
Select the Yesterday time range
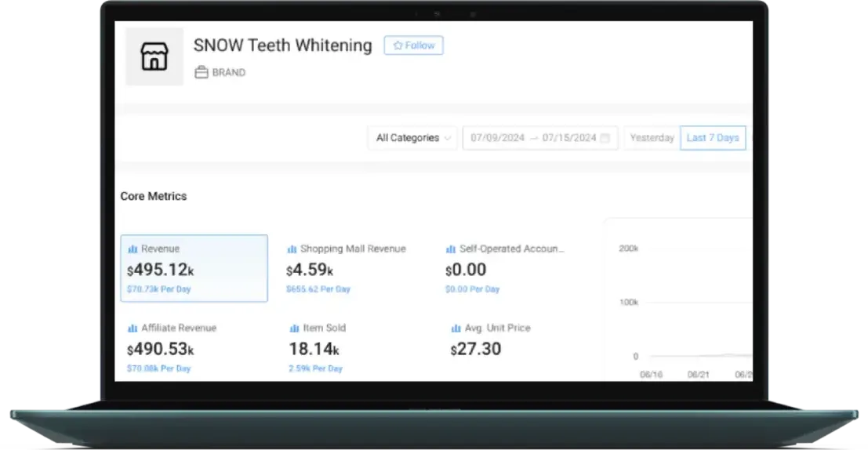(x=652, y=138)
